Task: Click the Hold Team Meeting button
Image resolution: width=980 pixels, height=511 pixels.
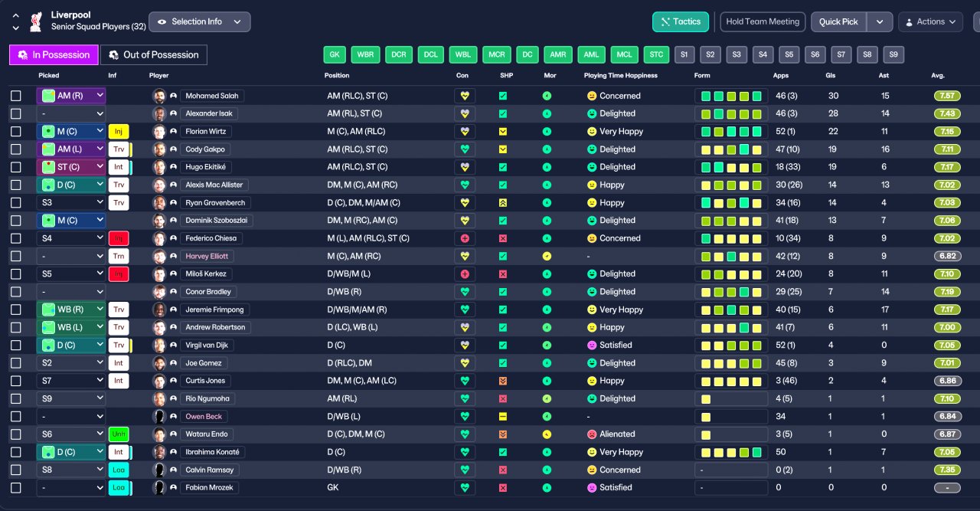Action: pos(763,21)
